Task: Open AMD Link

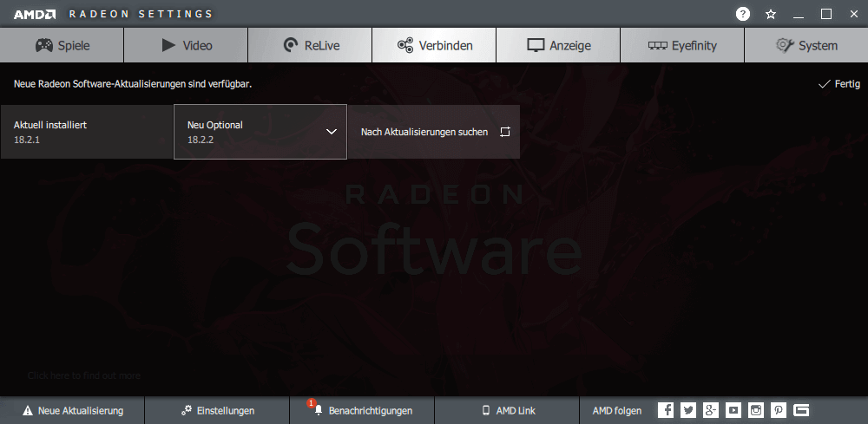Action: point(508,411)
